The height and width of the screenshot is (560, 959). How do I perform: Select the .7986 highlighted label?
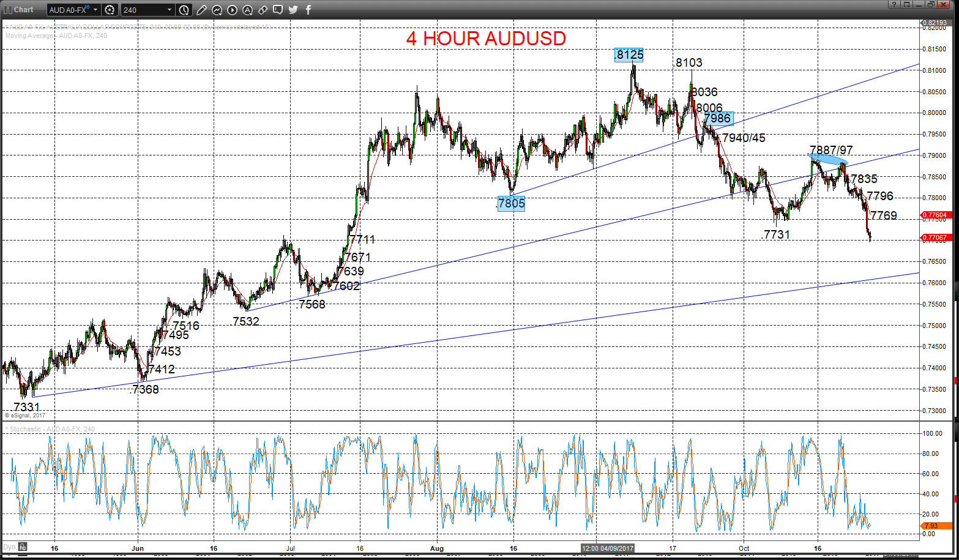(717, 118)
